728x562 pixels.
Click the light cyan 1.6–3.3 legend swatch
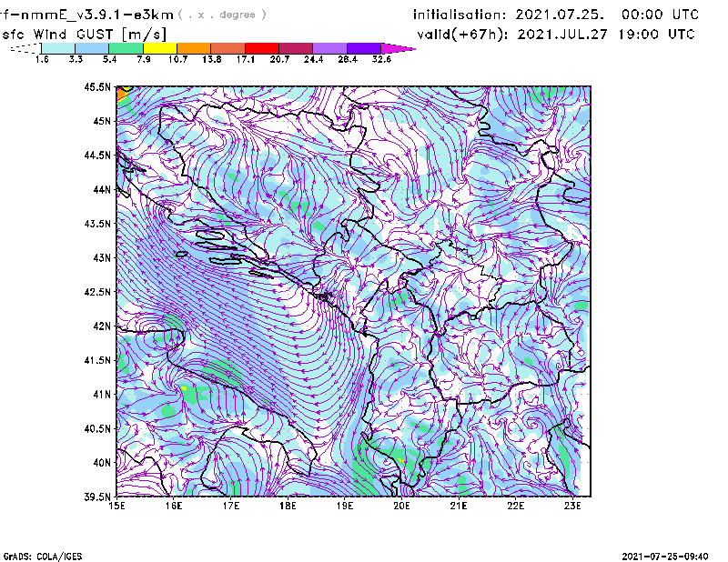[x=58, y=48]
